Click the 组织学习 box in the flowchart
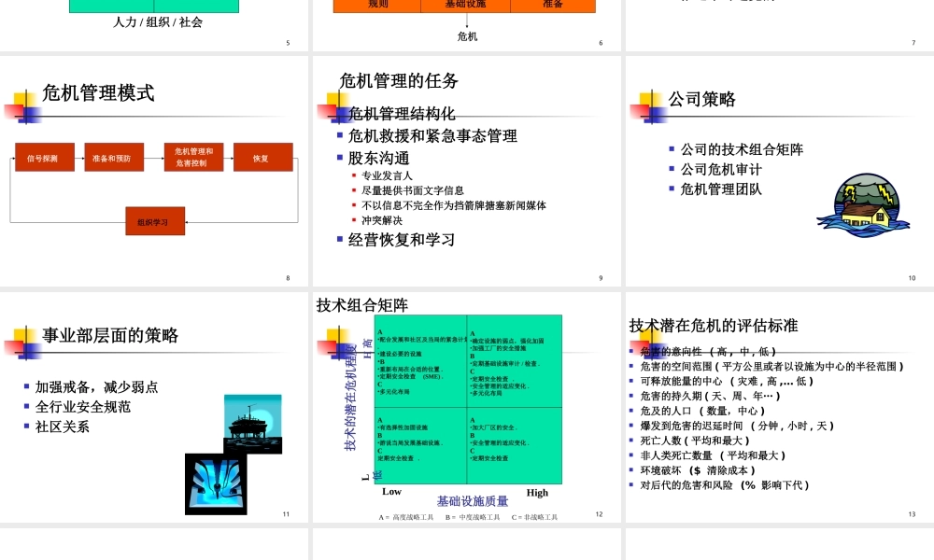This screenshot has height=560, width=934. point(155,221)
